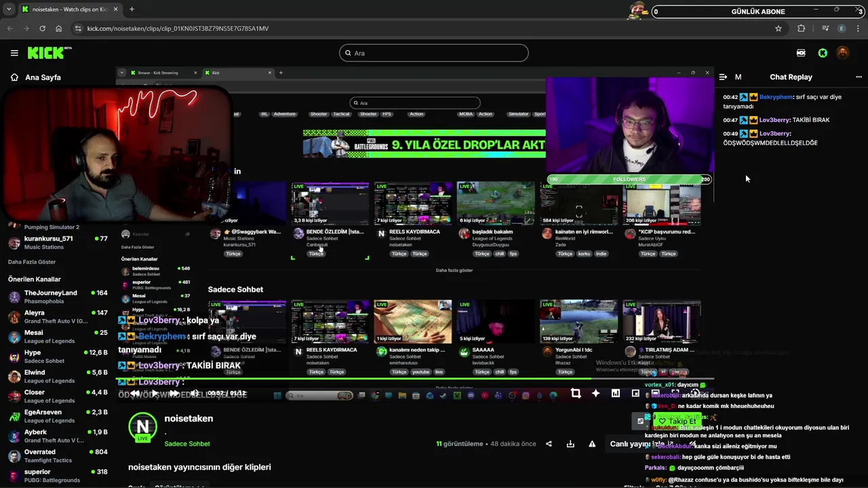This screenshot has height=488, width=868.
Task: Seek on the green video progress bar
Action: click(x=414, y=378)
